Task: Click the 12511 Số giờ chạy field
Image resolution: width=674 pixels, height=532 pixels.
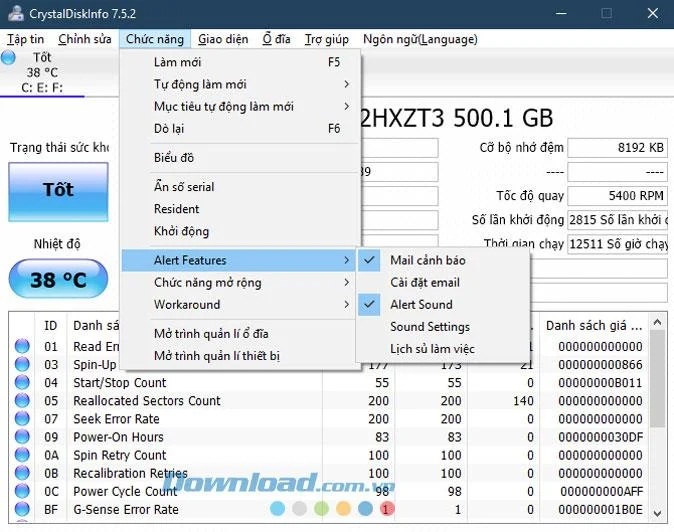Action: pyautogui.click(x=617, y=244)
